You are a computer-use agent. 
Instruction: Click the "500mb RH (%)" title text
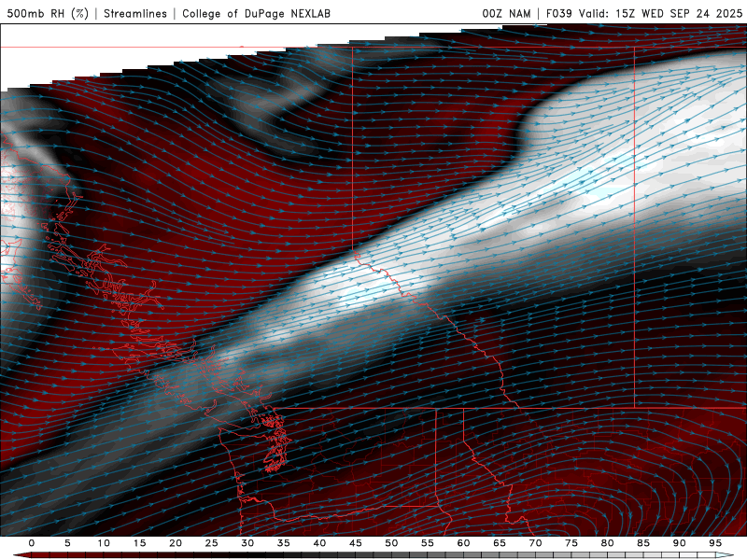click(x=49, y=13)
